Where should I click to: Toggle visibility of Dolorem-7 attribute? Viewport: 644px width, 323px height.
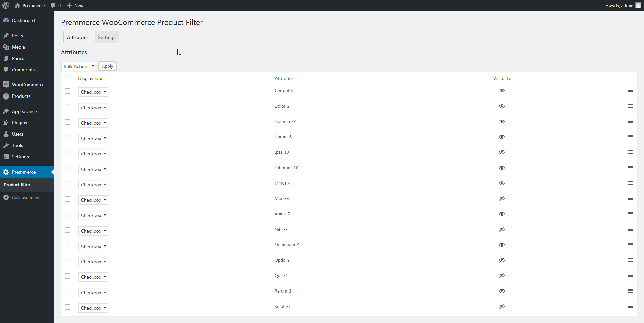[x=502, y=122]
